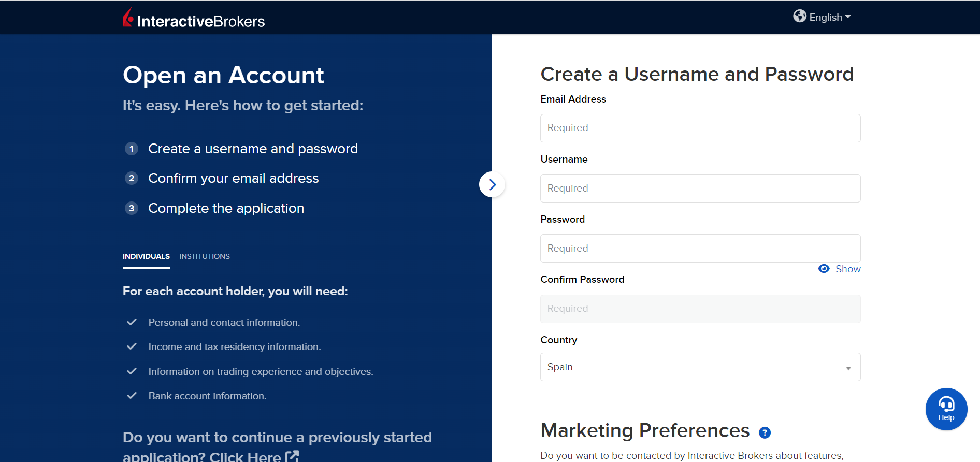Click the 'Marketing Preferences' heading
Viewport: 980px width, 462px height.
[x=645, y=430]
